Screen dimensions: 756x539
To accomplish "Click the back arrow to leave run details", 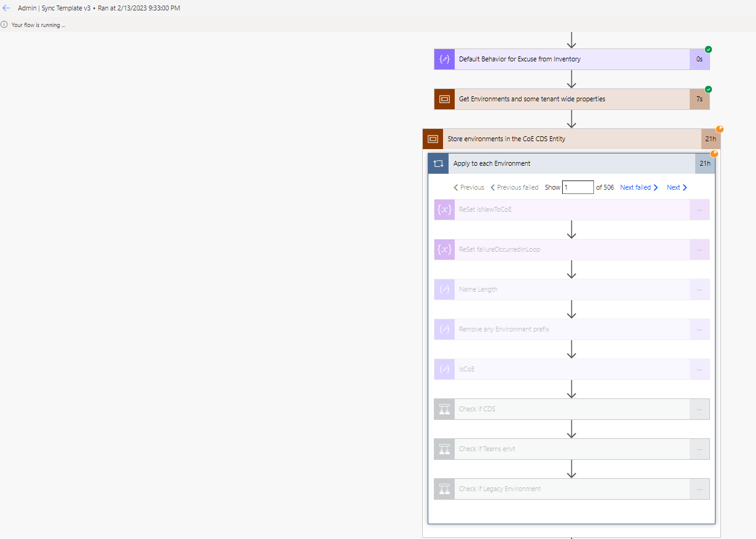I will [6, 8].
